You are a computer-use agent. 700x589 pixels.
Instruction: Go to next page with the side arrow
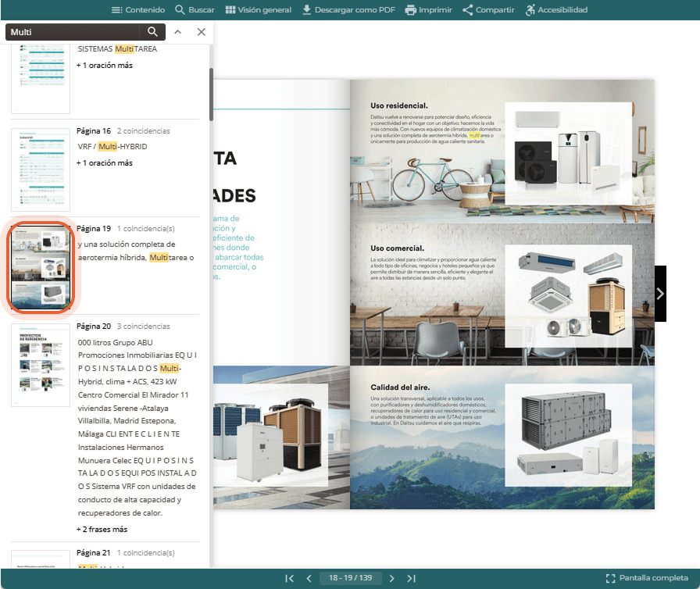[660, 294]
